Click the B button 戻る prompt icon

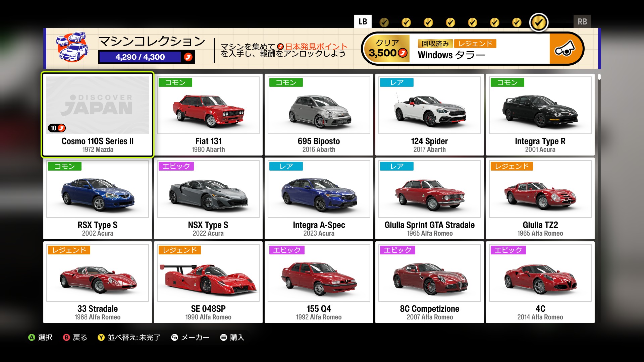tap(66, 338)
